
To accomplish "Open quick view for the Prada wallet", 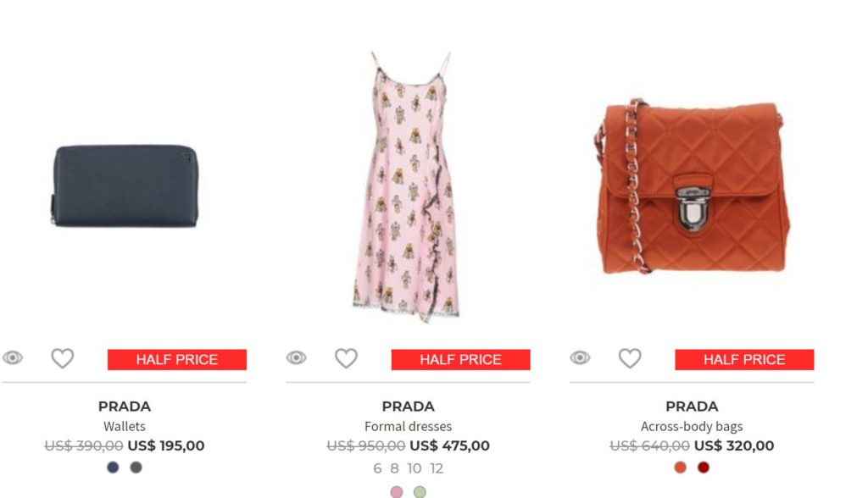I will [x=13, y=358].
